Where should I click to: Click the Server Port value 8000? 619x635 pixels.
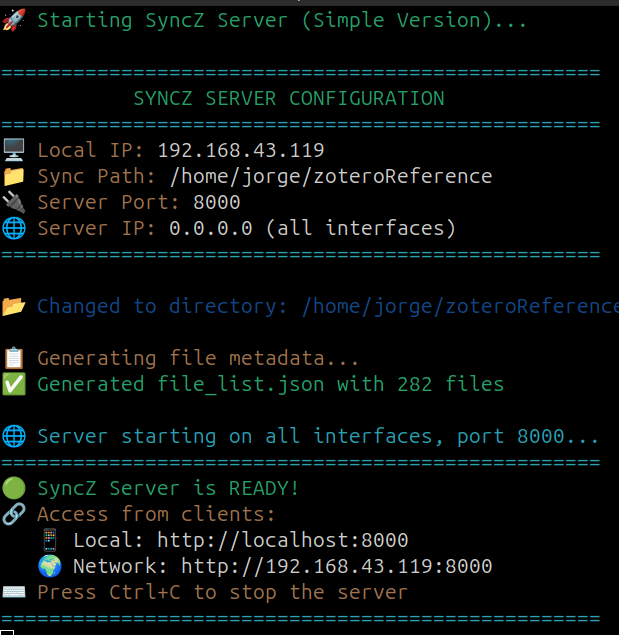pyautogui.click(x=216, y=202)
